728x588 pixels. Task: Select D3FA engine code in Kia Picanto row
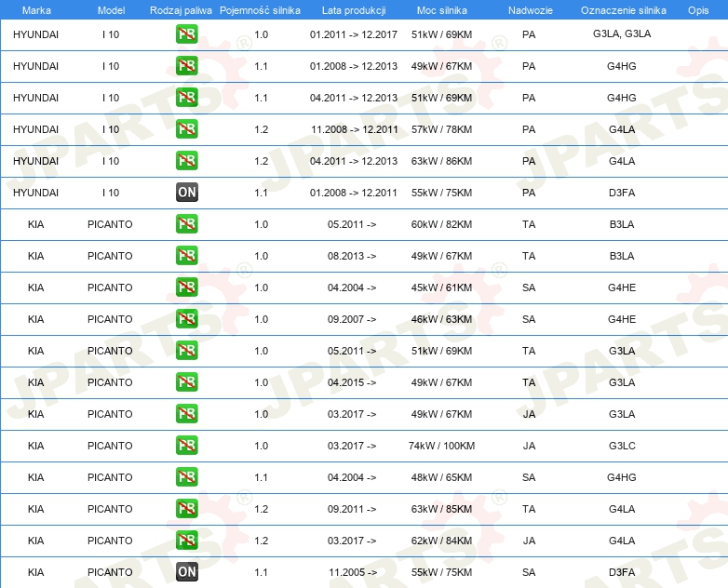(x=622, y=572)
